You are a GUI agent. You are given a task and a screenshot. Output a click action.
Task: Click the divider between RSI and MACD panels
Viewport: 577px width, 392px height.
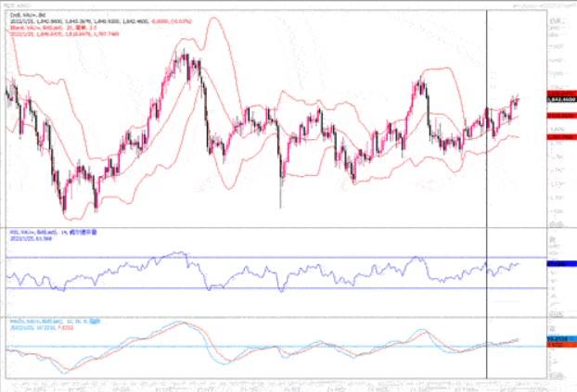[278, 313]
